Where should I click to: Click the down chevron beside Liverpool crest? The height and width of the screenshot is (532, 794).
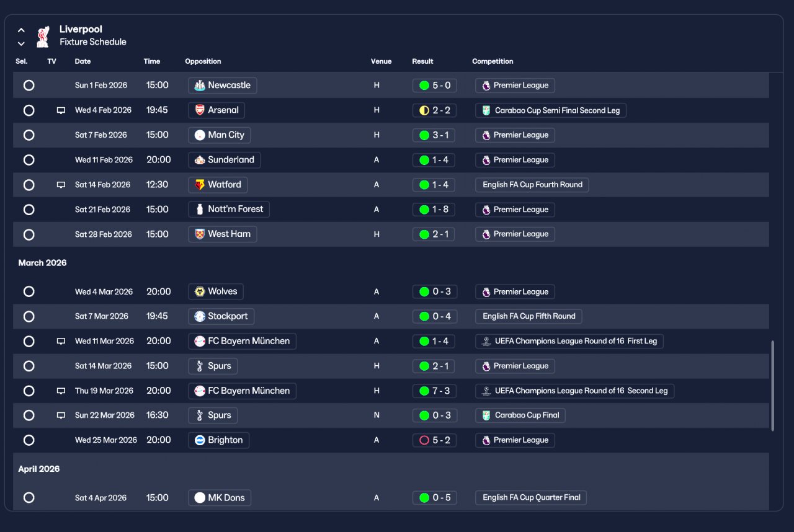(21, 43)
